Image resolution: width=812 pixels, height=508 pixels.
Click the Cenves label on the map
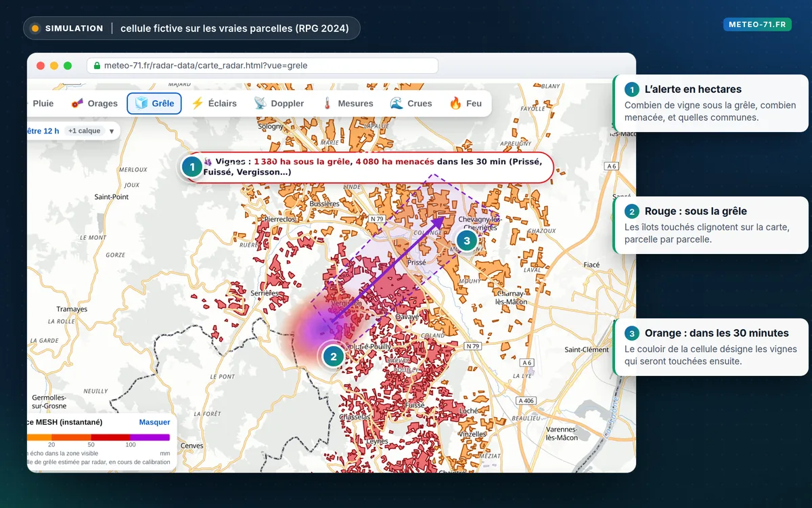[193, 446]
